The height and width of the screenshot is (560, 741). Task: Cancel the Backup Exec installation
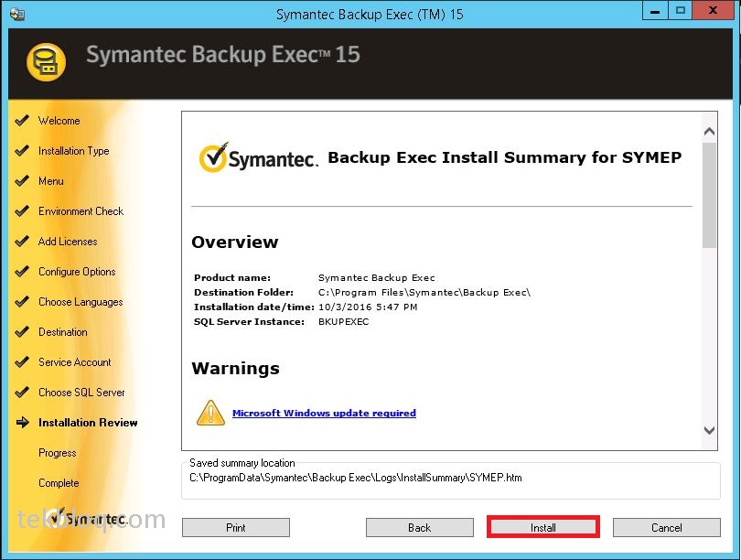pyautogui.click(x=666, y=527)
